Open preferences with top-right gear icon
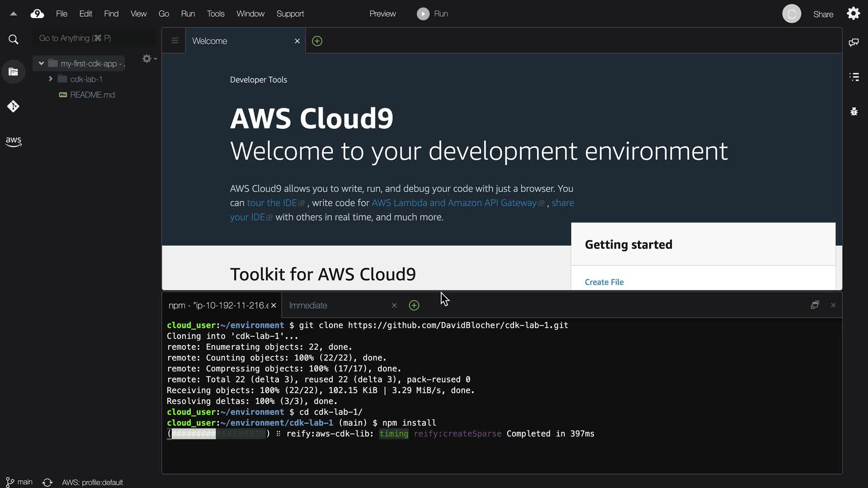The image size is (868, 488). (x=853, y=14)
